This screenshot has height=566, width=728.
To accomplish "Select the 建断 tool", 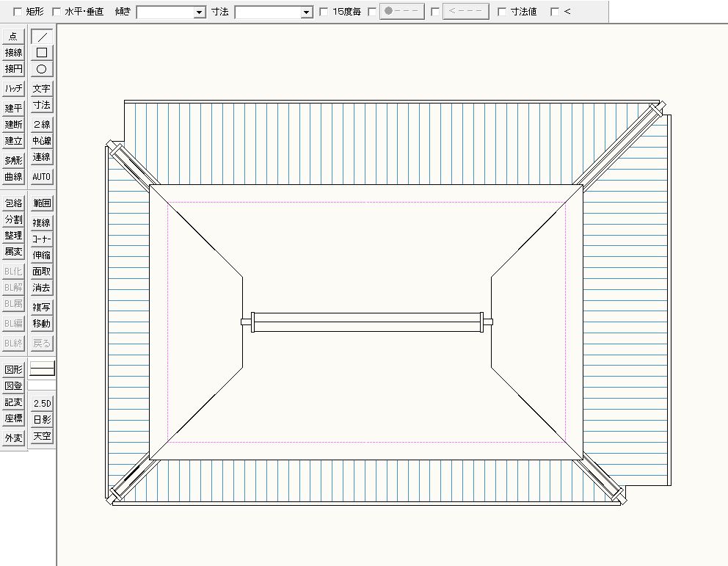I will click(13, 125).
